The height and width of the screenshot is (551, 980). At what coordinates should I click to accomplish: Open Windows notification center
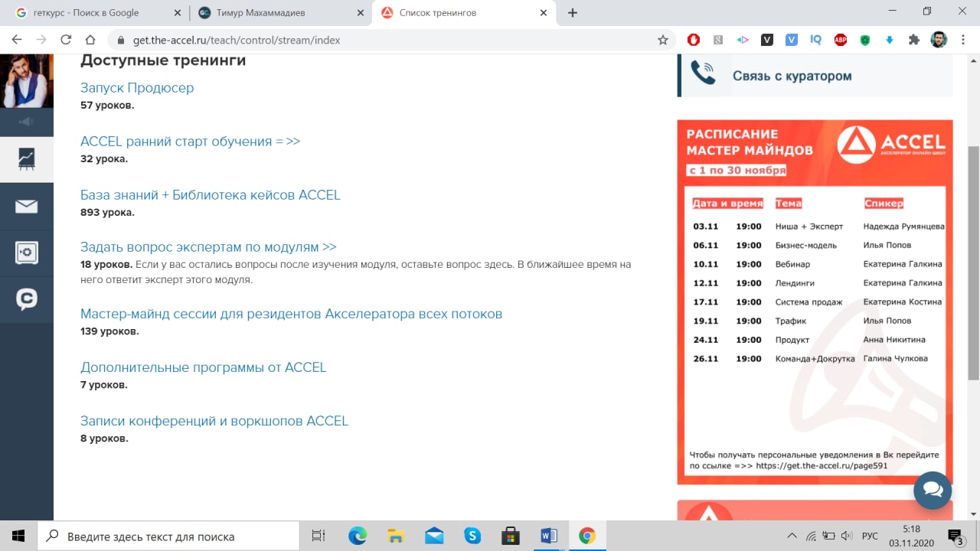[x=956, y=536]
